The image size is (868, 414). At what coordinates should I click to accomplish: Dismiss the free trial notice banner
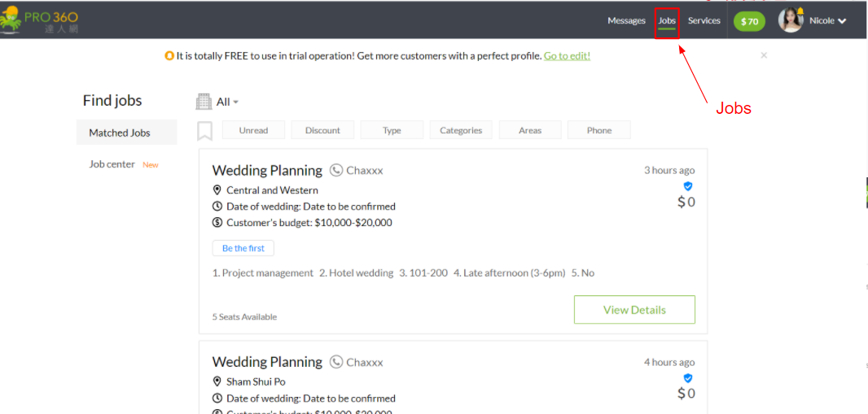click(x=764, y=55)
